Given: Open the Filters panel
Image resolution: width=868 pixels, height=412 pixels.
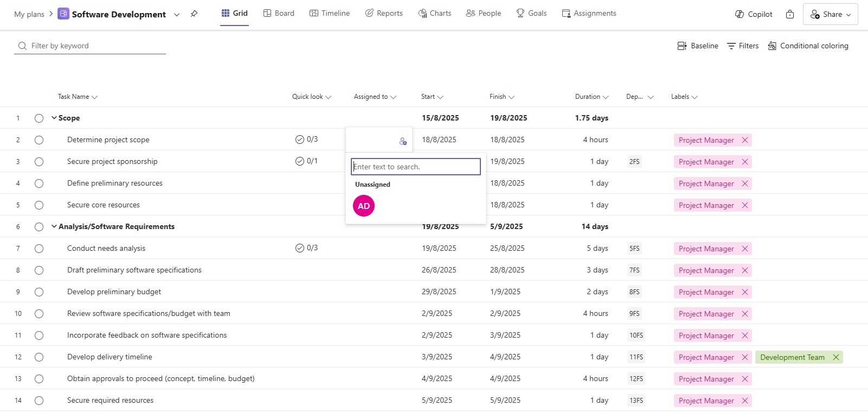Looking at the screenshot, I should 742,46.
